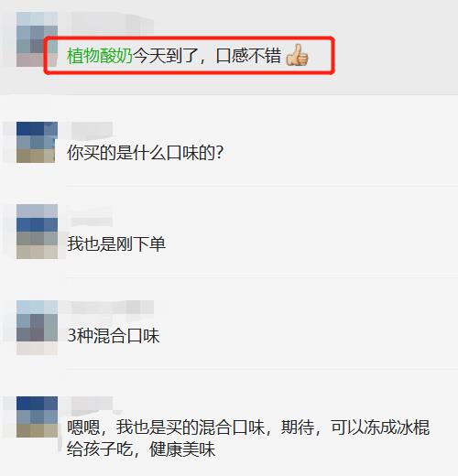The image size is (458, 476).
Task: Open blurred username above 植物酸奶 message
Action: tap(113, 23)
